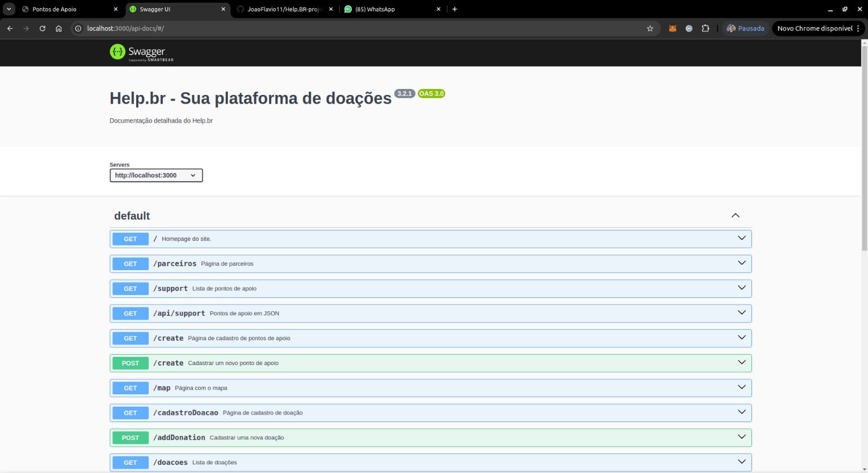This screenshot has height=473, width=868.
Task: Collapse the default section
Action: 735,216
